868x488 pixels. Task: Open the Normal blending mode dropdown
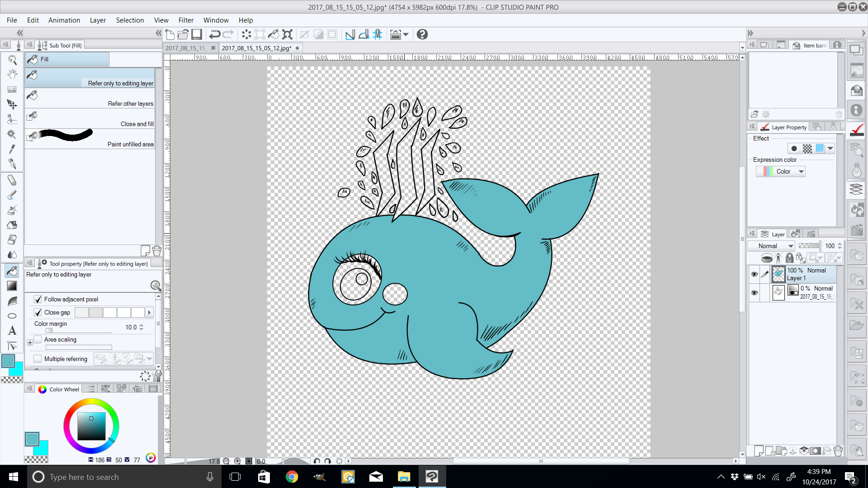click(771, 246)
